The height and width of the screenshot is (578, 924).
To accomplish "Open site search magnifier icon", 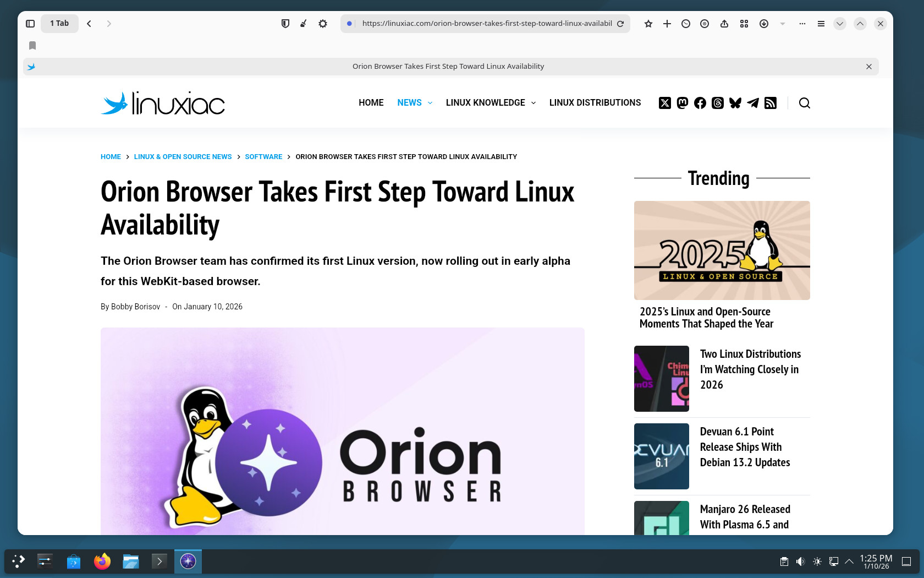I will tap(805, 103).
